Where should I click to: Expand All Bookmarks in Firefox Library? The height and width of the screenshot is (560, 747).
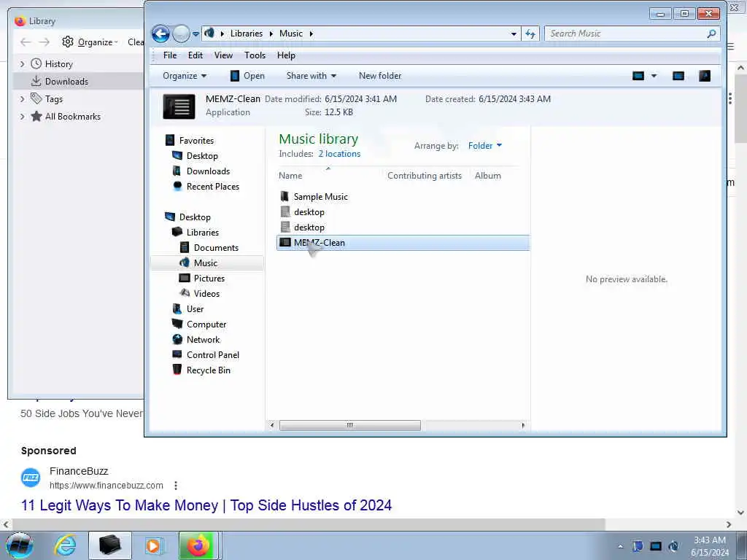coord(22,117)
